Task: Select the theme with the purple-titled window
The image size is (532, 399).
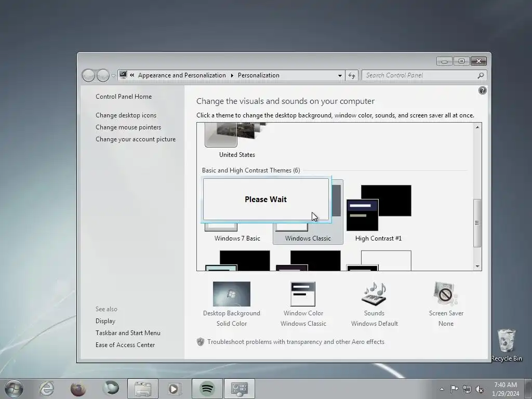Action: [x=308, y=261]
